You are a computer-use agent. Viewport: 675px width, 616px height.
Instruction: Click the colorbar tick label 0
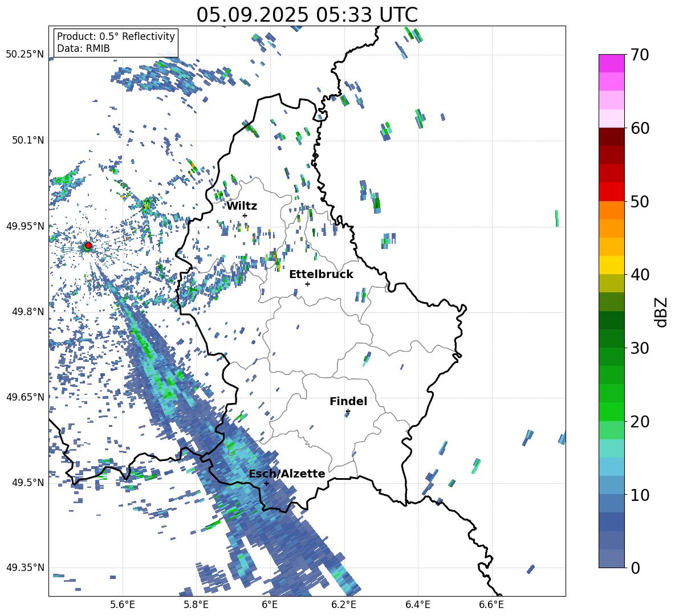point(635,568)
